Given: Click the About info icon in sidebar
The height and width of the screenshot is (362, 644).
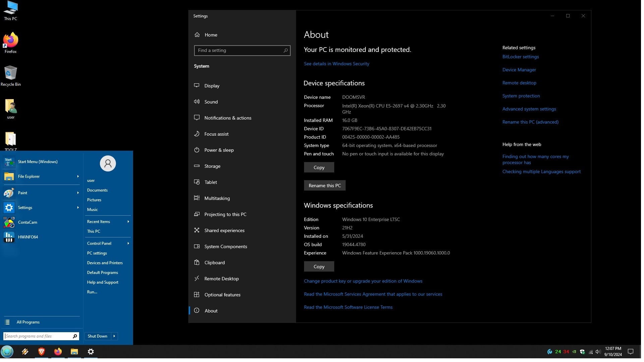Looking at the screenshot, I should [197, 310].
